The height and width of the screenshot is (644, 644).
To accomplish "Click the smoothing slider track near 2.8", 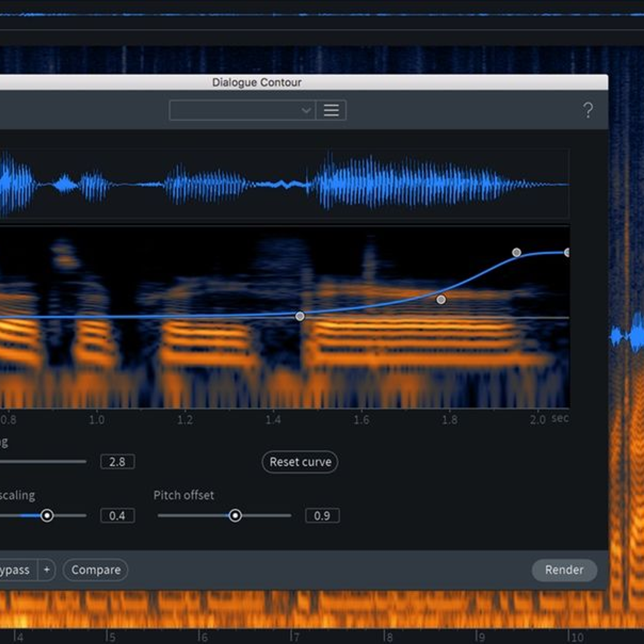I will 43,461.
